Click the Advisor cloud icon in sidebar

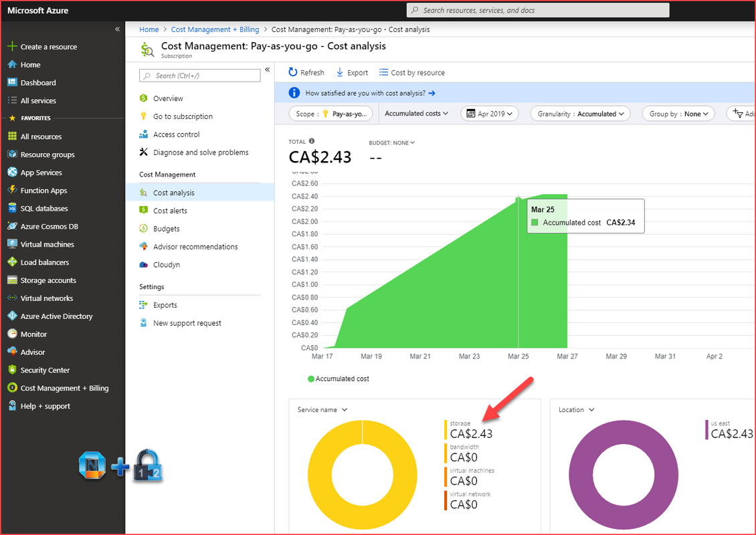click(12, 352)
